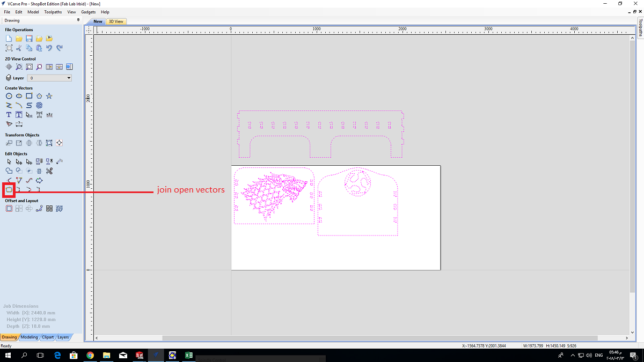Screen dimensions: 644x362
Task: Open Text Within Vector Box tool
Action: [19, 115]
